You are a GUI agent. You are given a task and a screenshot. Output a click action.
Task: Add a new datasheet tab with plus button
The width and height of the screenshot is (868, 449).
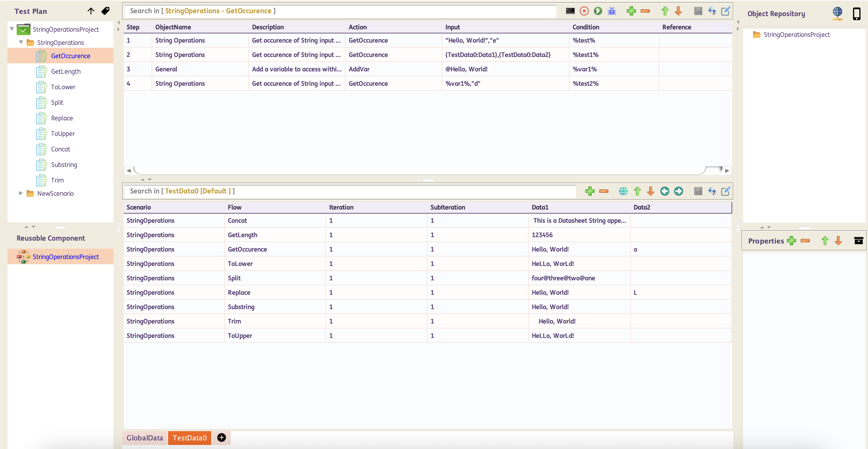[221, 437]
